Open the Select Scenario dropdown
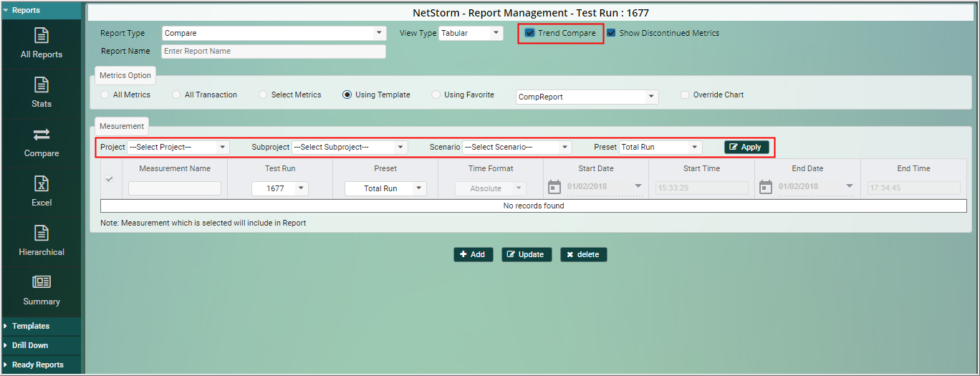Image resolution: width=980 pixels, height=376 pixels. 517,147
